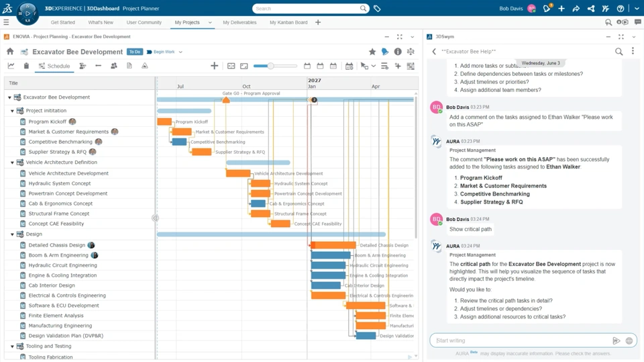The height and width of the screenshot is (362, 644).
Task: Switch to What's New tab
Action: click(x=101, y=22)
